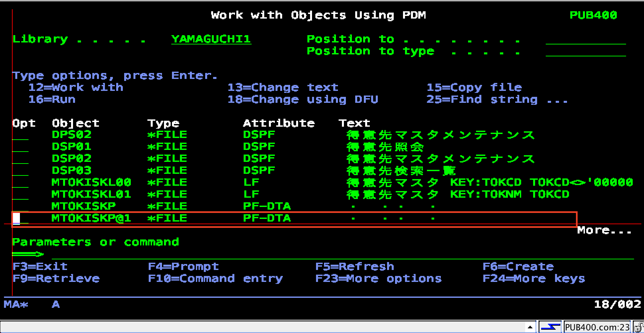Click the PUB400 system name at top right
Viewport: 644px width, 333px height.
tap(594, 15)
